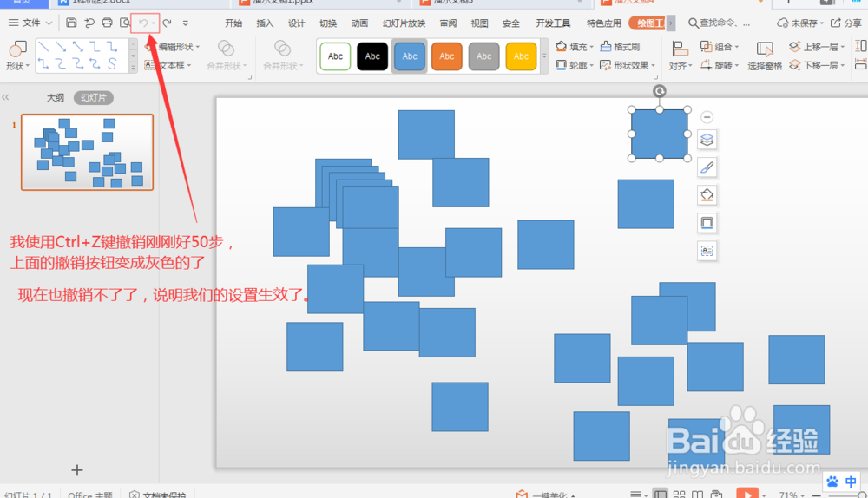Apply the black Abc shape style
The image size is (868, 498).
pos(372,56)
